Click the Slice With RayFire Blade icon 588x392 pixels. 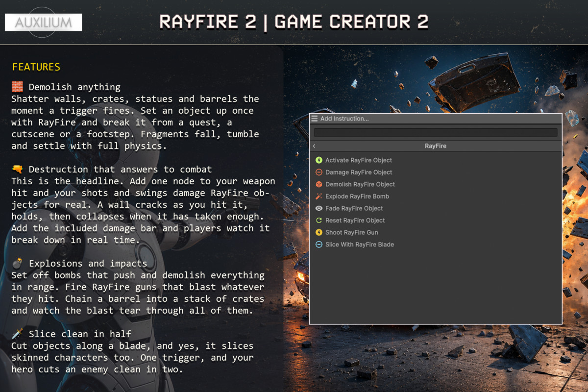point(319,245)
